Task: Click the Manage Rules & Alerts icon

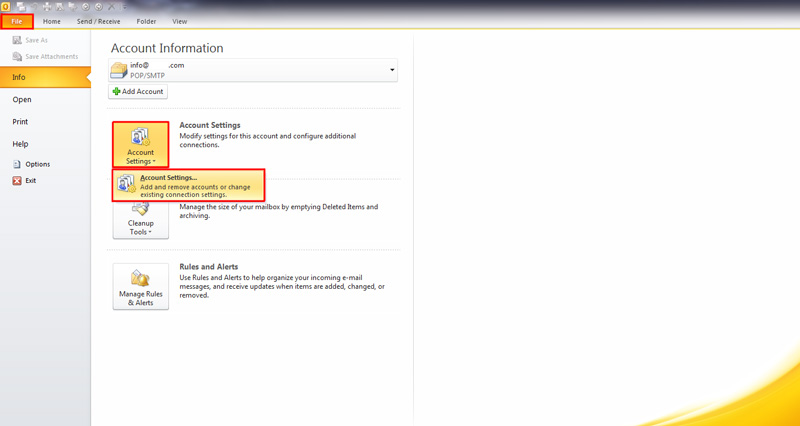Action: tap(140, 279)
